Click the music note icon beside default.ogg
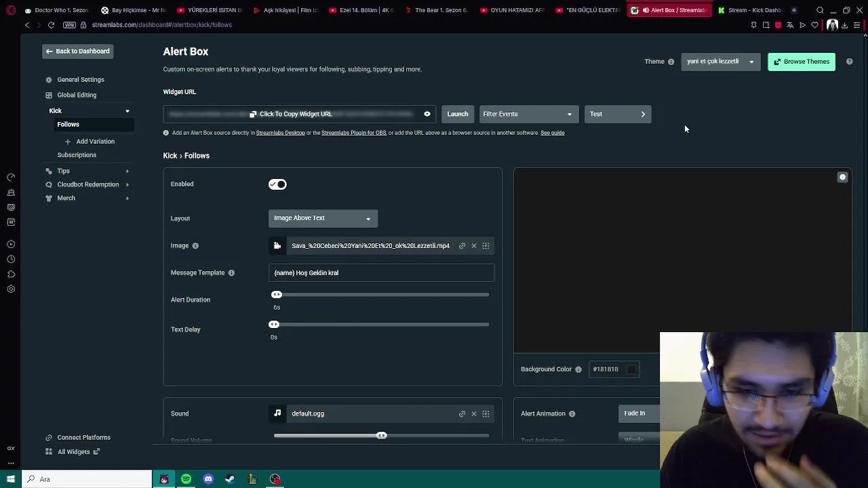 pyautogui.click(x=277, y=413)
